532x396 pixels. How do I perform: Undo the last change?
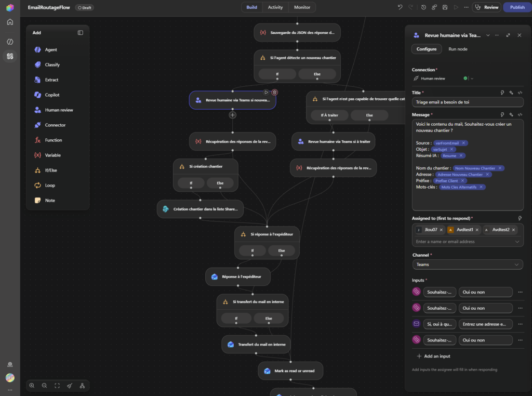(x=400, y=7)
